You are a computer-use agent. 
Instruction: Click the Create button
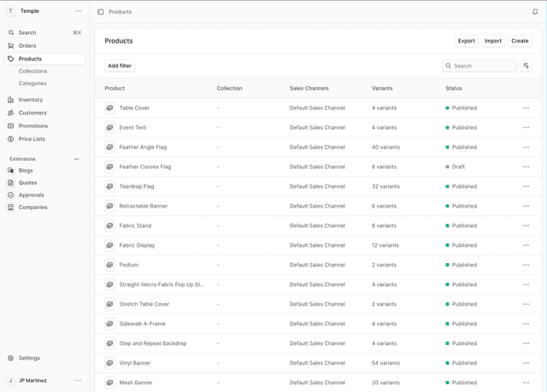point(520,41)
